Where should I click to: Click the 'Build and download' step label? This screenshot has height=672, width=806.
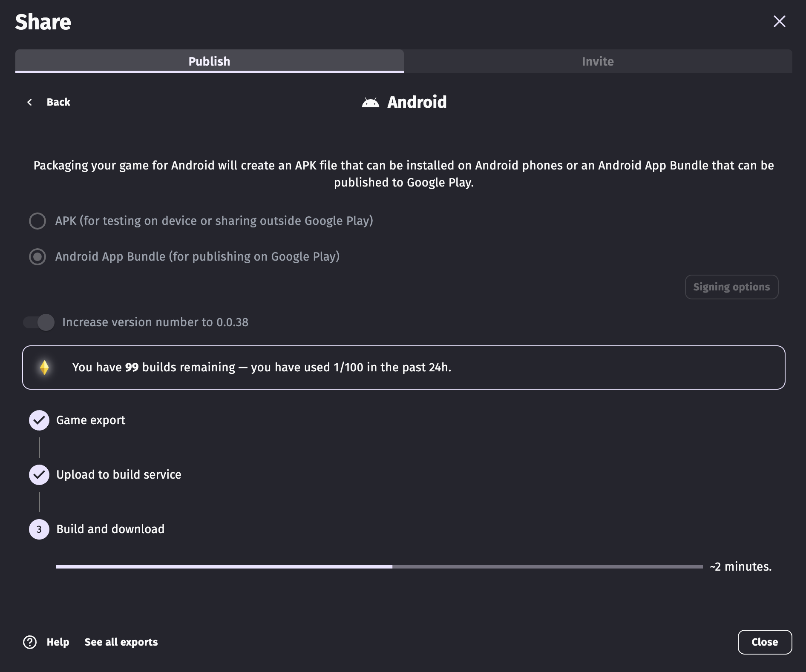pos(110,529)
